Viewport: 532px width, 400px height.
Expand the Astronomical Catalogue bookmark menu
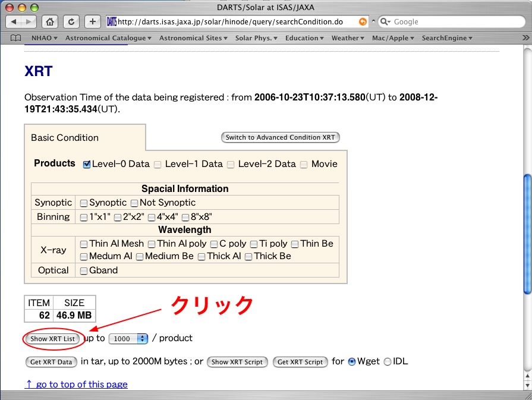(108, 38)
